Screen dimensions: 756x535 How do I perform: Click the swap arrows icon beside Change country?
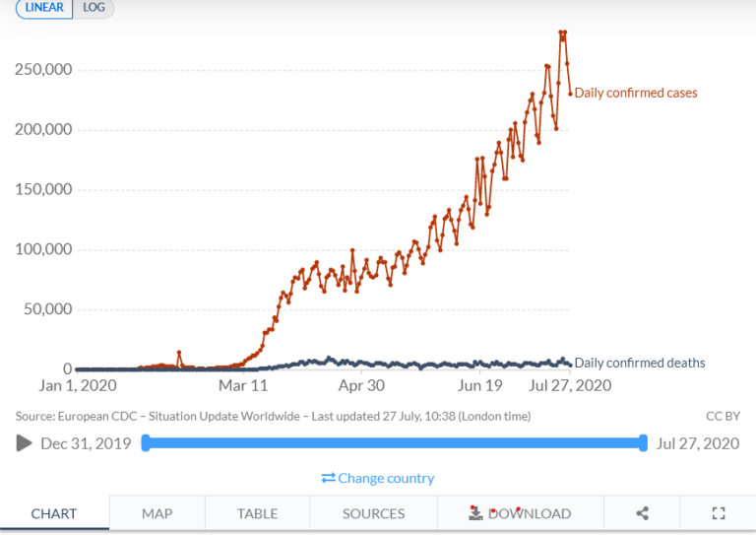tap(329, 478)
